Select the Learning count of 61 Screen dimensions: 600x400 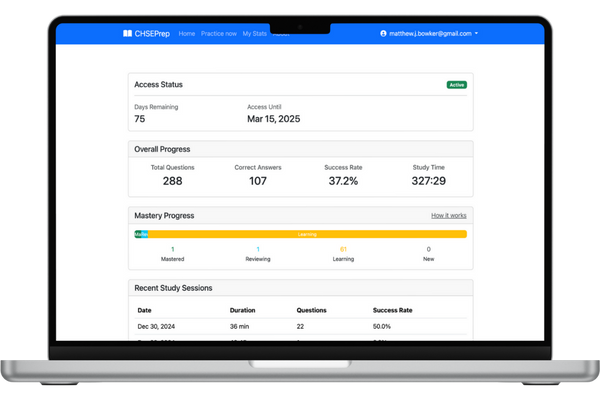click(343, 249)
